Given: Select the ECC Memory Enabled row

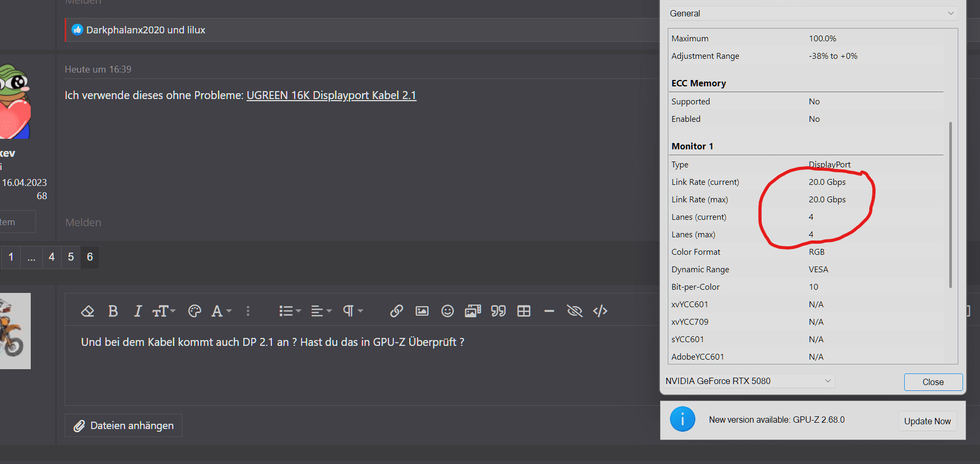Looking at the screenshot, I should coord(806,119).
